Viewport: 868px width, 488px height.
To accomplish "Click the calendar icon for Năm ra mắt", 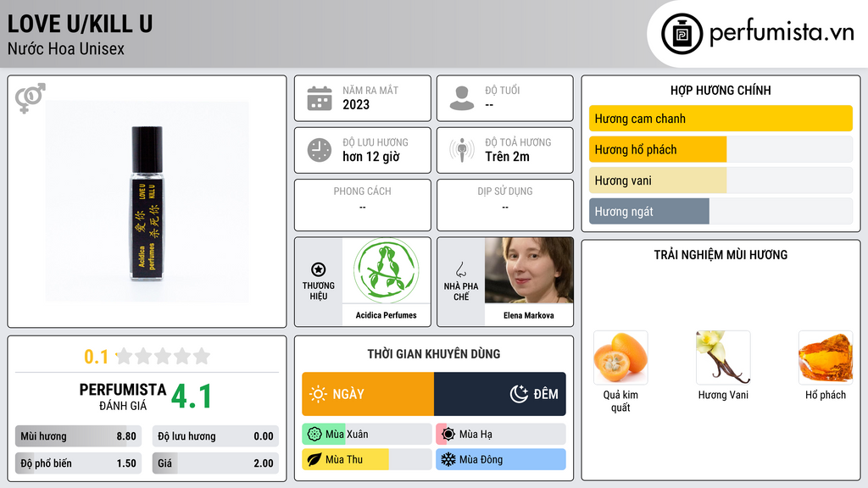I will click(320, 98).
